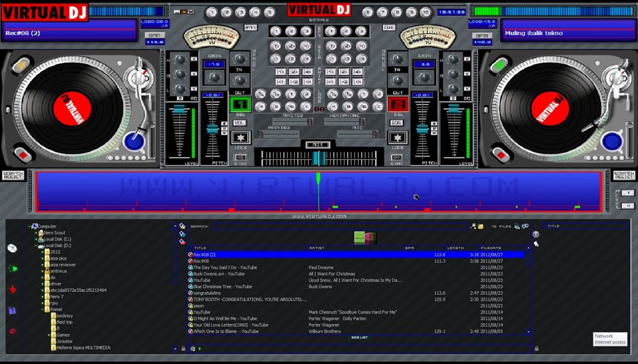Collapse the Computer tree node
This screenshot has height=364, width=638.
click(30, 226)
